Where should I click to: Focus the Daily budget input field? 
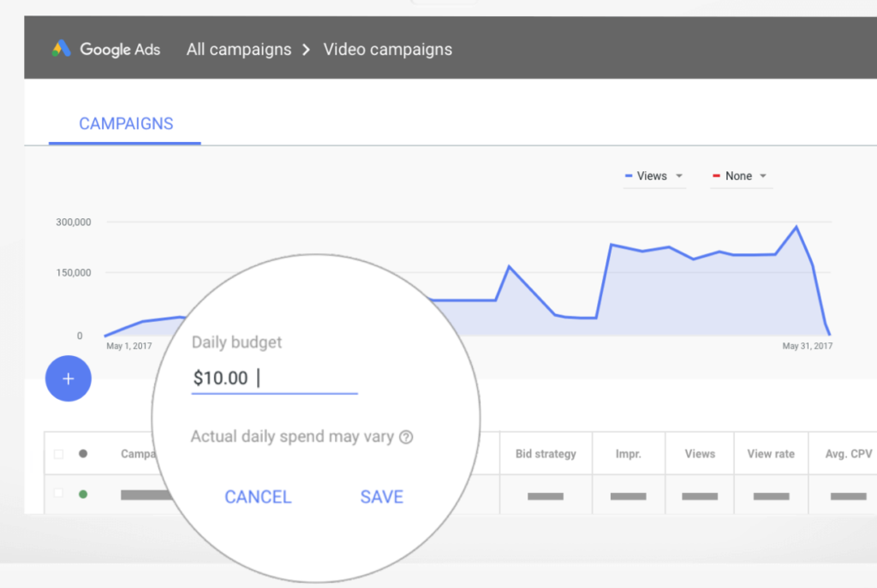pos(274,378)
